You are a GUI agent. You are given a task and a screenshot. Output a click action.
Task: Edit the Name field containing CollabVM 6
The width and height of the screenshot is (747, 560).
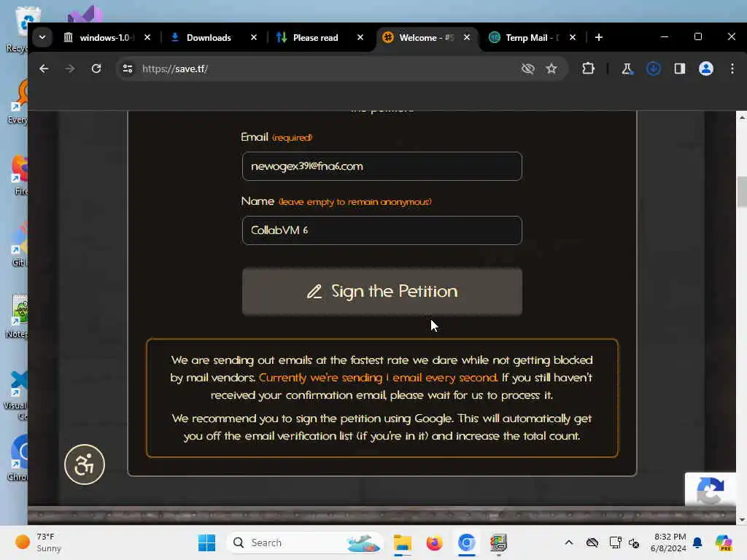382,230
